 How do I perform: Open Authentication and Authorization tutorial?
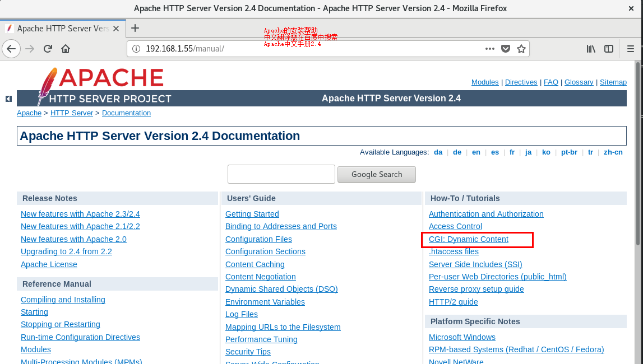[x=486, y=214]
